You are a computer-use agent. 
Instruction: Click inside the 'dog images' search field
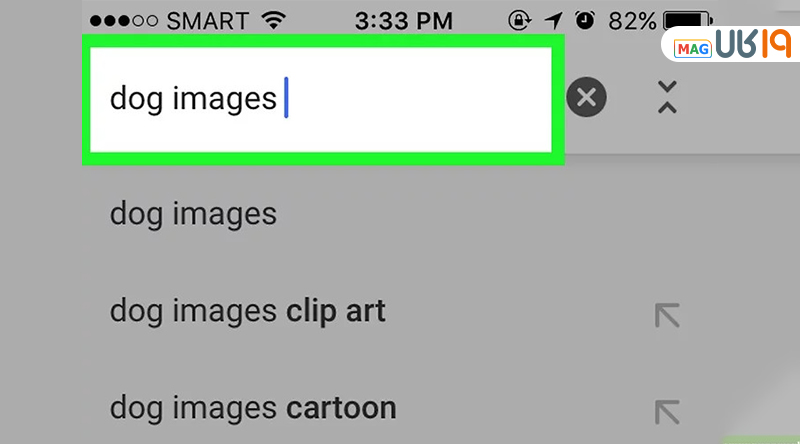(x=320, y=99)
